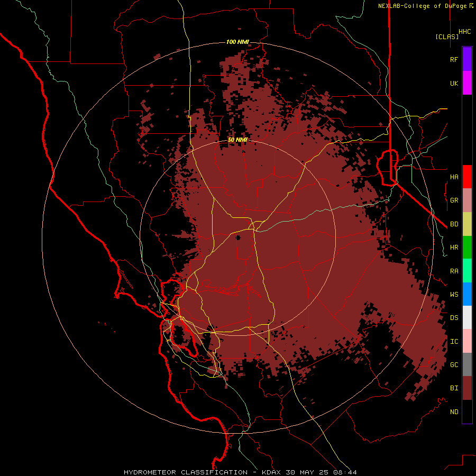
Task: Click the BI dark red legend swatch
Action: click(467, 388)
